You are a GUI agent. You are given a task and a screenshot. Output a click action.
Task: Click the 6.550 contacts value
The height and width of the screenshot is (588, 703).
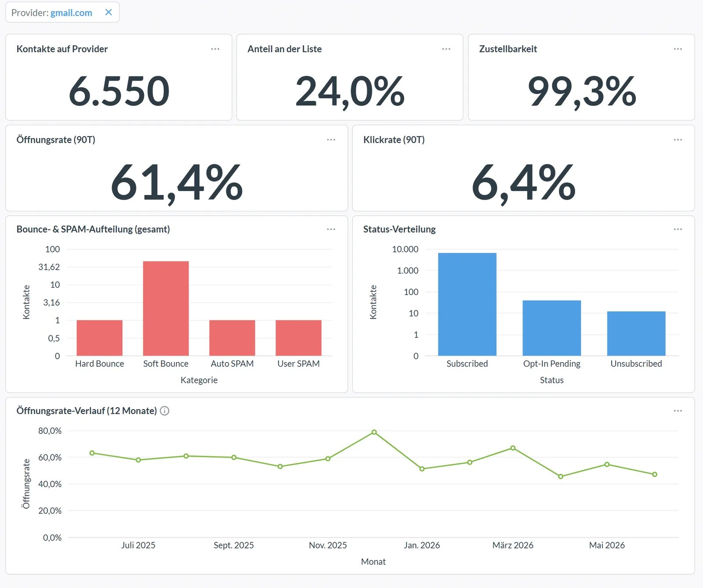[119, 91]
